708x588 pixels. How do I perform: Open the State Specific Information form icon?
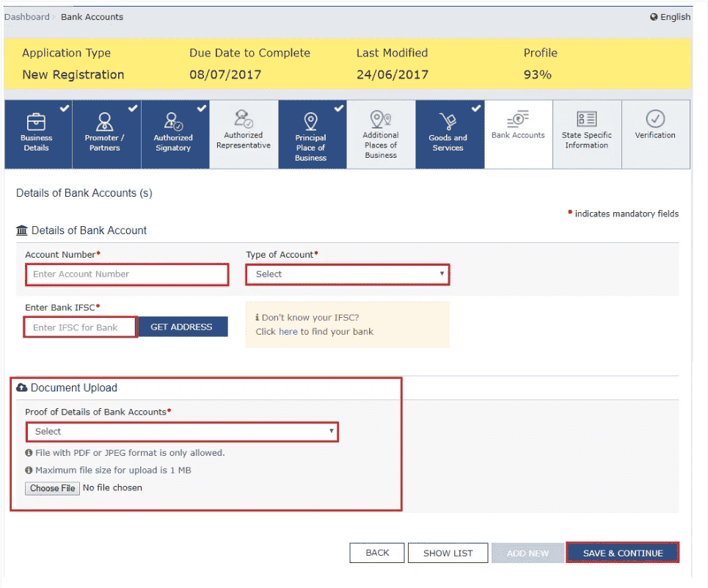(586, 119)
